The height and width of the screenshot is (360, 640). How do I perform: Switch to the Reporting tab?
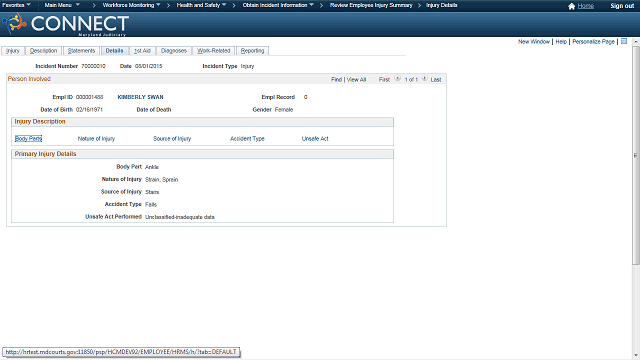click(252, 51)
